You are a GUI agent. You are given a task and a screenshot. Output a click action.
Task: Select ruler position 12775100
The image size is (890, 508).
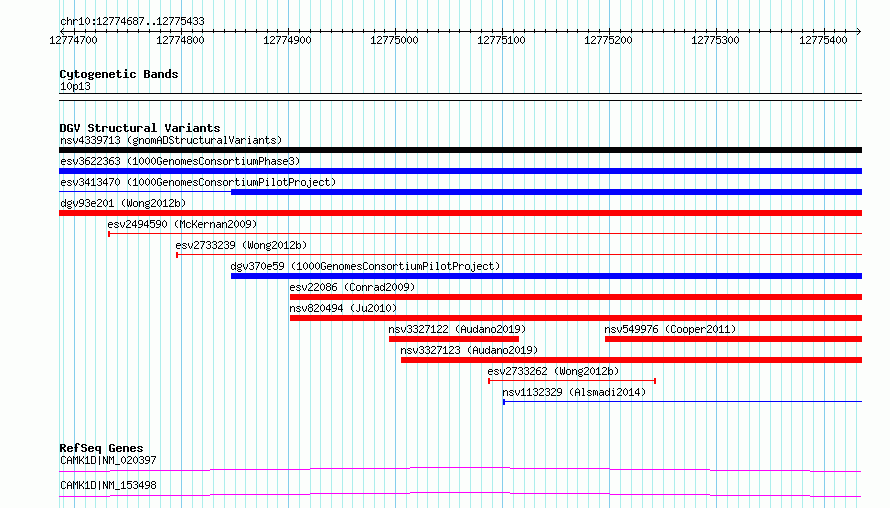501,40
